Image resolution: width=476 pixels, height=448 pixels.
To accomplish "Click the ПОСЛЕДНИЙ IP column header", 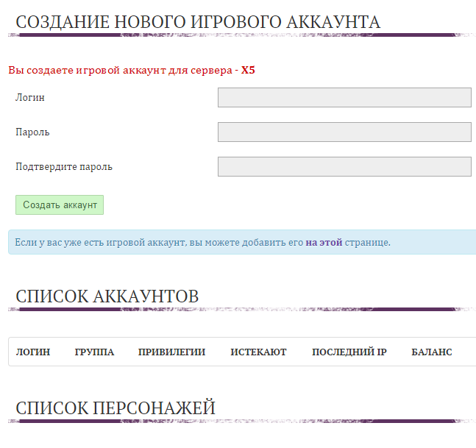I will click(349, 352).
